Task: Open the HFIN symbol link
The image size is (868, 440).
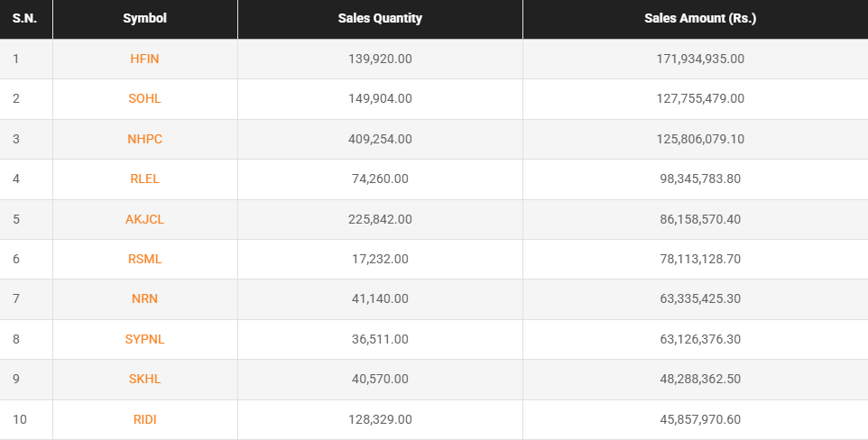Action: click(x=144, y=59)
